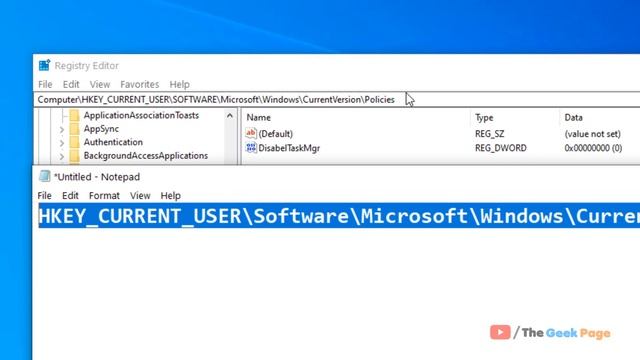Click the 0x00000000 (0) data cell
The image size is (640, 360).
pos(593,148)
